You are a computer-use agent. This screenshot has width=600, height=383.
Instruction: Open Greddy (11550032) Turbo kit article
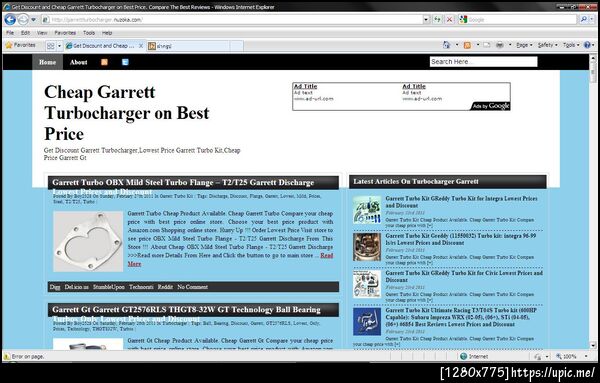coord(460,239)
